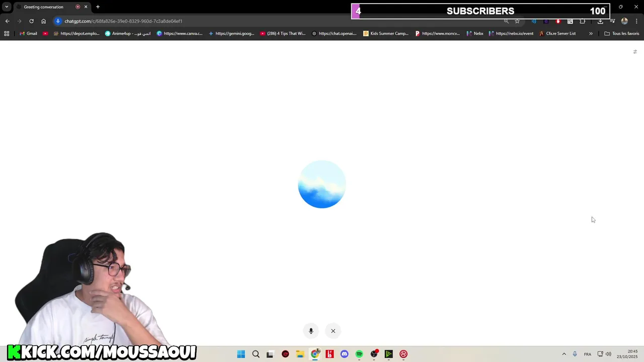Open the depot.emplo... bookmark
Viewport: 644px width, 362px height.
(76, 34)
